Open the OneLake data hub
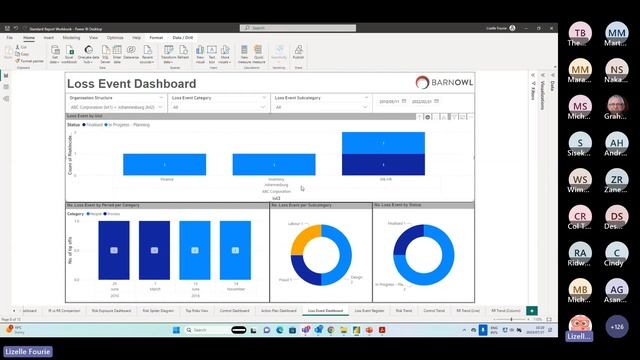640x360 pixels. tap(89, 54)
